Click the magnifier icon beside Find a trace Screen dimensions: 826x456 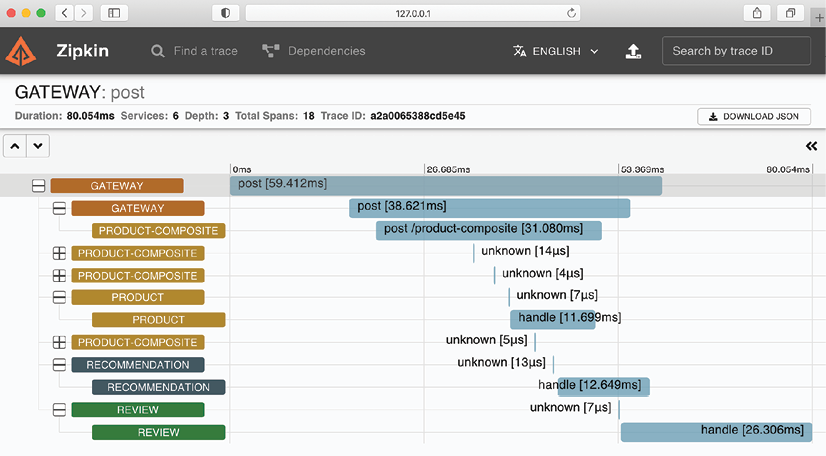tap(158, 51)
